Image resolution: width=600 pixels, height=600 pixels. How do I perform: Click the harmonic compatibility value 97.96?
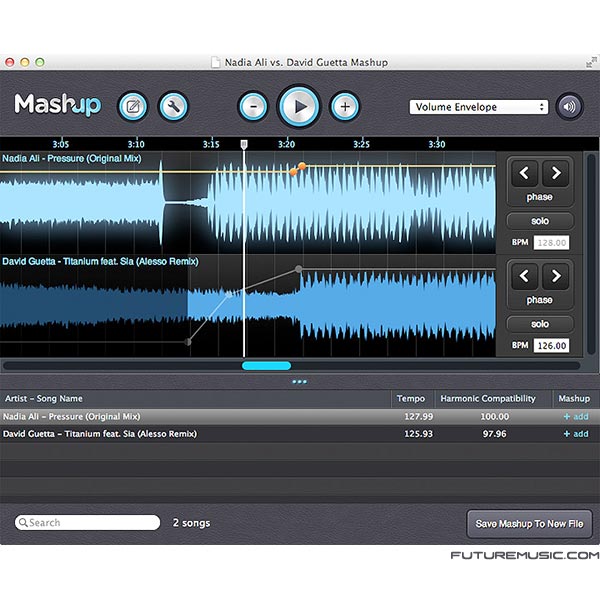(x=494, y=434)
